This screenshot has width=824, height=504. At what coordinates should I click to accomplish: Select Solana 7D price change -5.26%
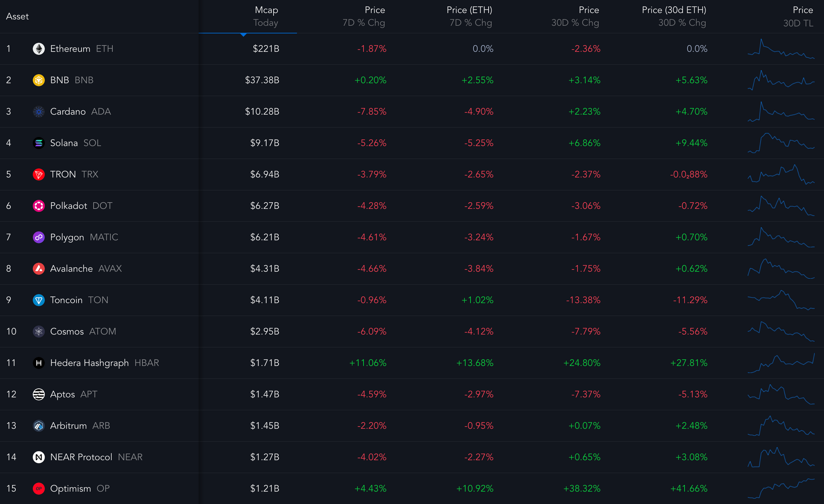point(372,143)
